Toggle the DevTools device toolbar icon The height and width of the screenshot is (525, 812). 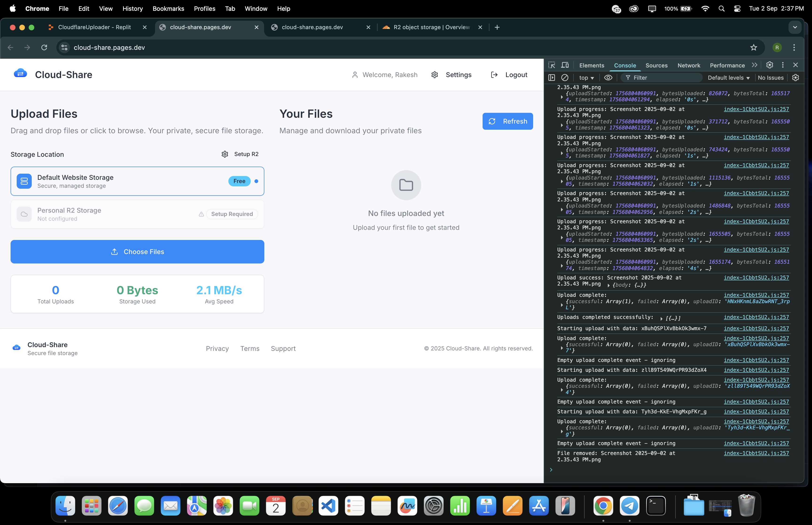(565, 65)
